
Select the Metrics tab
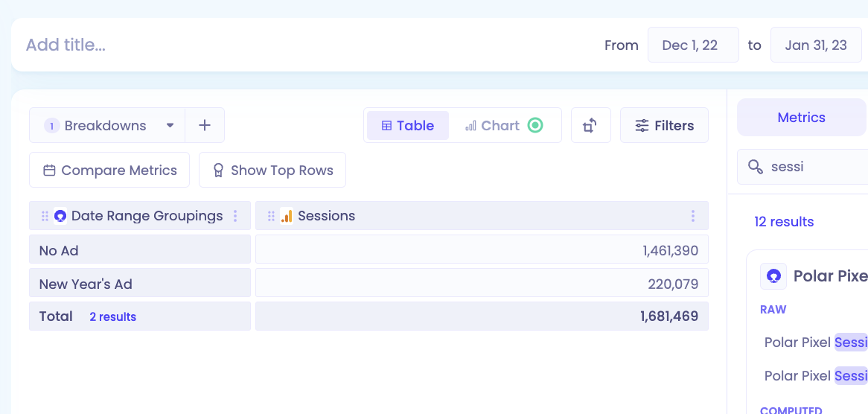801,118
